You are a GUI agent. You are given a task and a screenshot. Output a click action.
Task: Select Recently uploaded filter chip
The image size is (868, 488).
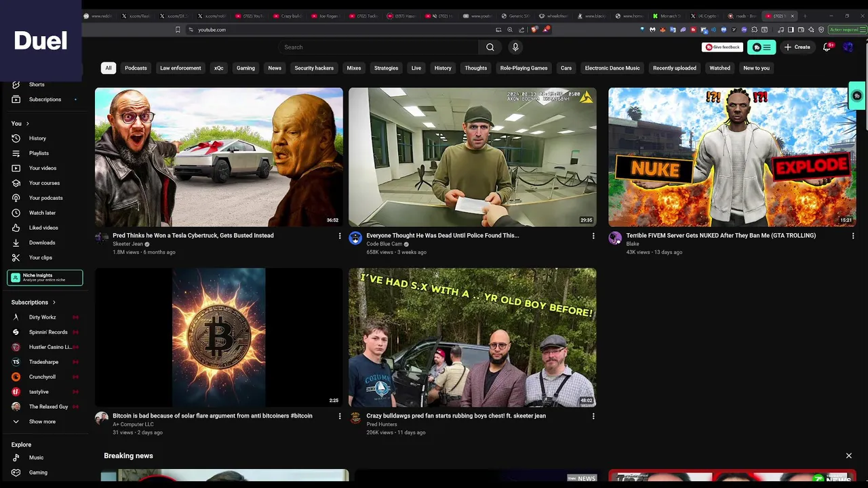coord(675,68)
